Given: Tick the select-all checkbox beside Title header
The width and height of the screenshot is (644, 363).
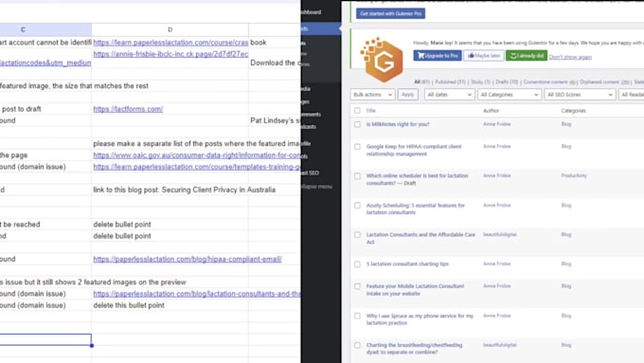Looking at the screenshot, I should pyautogui.click(x=357, y=111).
